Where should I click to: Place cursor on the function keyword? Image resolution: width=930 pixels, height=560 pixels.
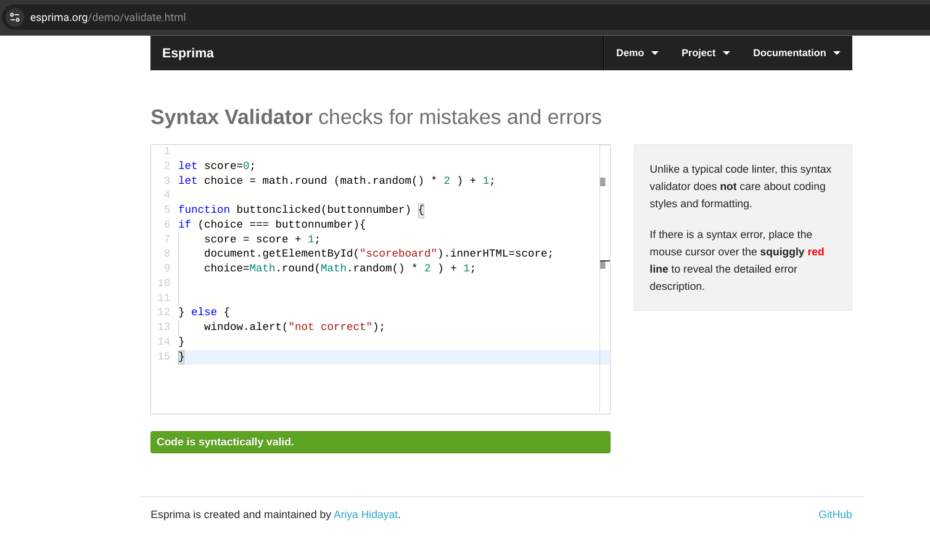coord(204,210)
